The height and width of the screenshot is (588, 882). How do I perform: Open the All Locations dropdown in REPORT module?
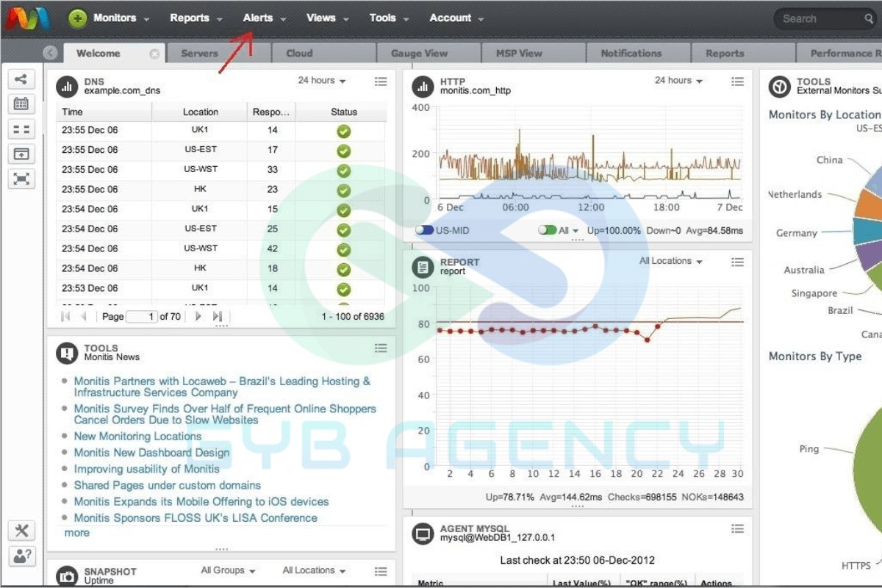[671, 261]
